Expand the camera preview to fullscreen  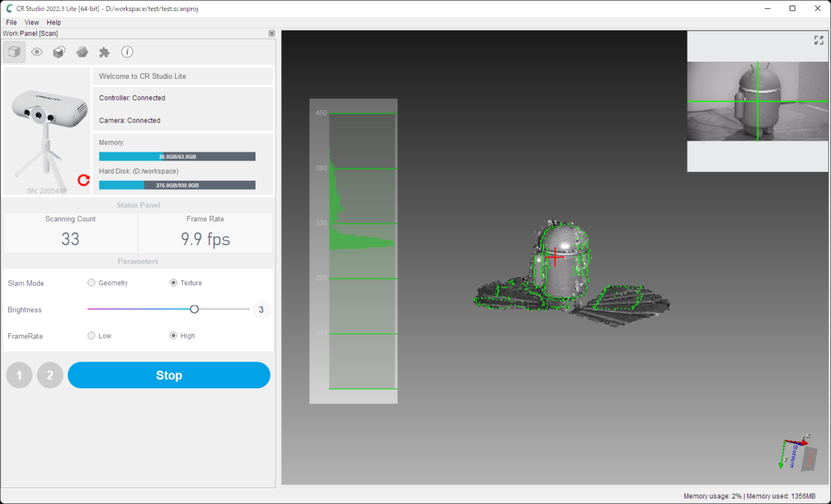pyautogui.click(x=819, y=40)
